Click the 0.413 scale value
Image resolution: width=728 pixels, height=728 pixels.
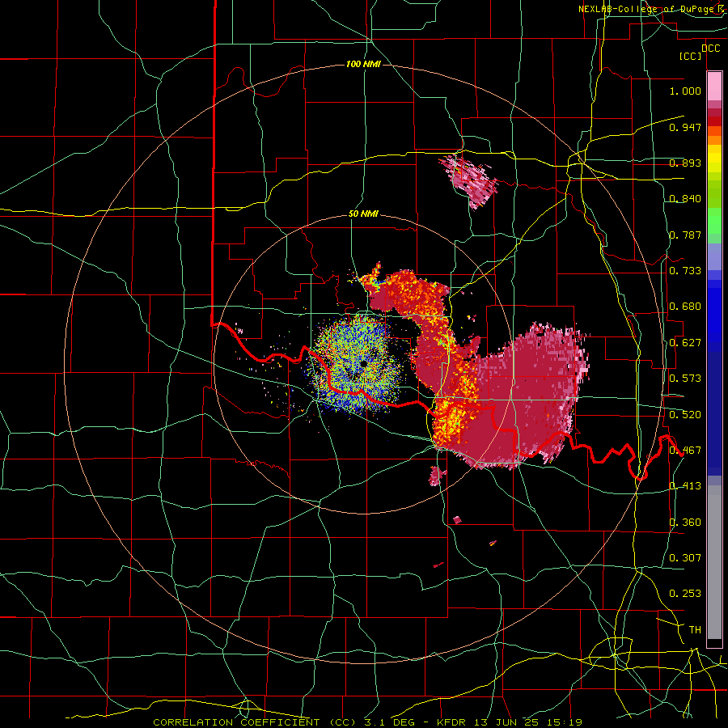coord(685,486)
